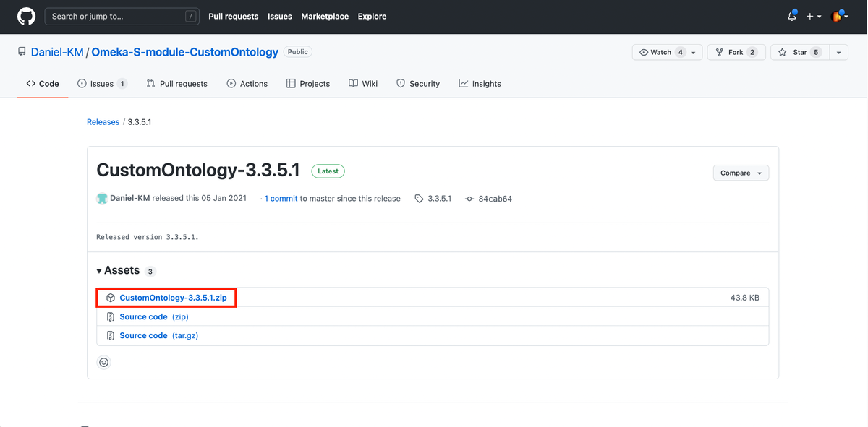Open the Star lists dropdown arrow
This screenshot has height=427, width=868.
(x=838, y=52)
